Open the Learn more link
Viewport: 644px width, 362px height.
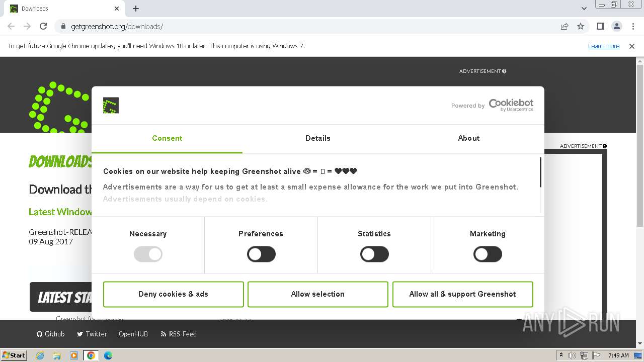[x=604, y=46]
